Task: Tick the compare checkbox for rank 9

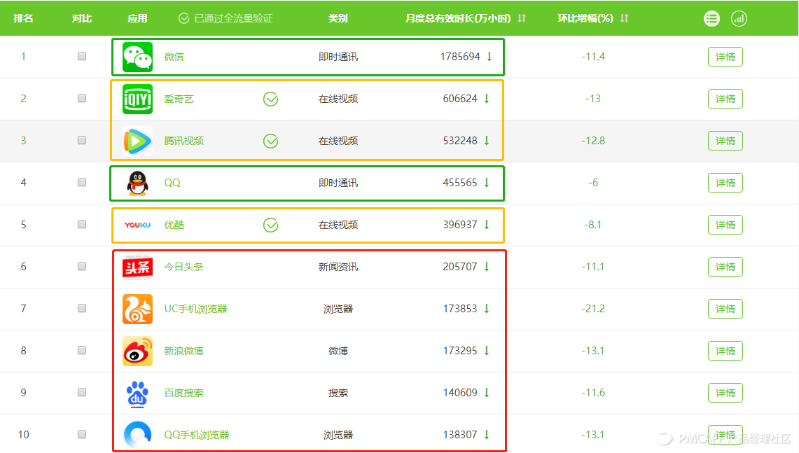Action: click(82, 392)
